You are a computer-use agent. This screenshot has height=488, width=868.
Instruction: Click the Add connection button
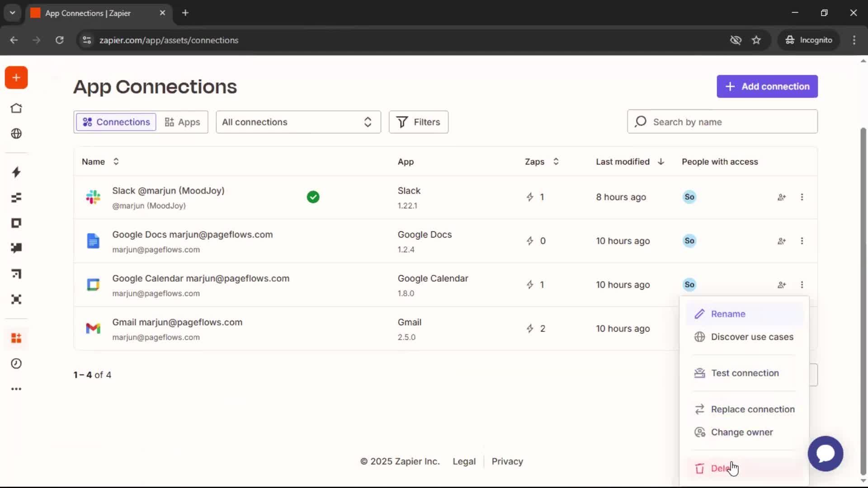point(767,86)
